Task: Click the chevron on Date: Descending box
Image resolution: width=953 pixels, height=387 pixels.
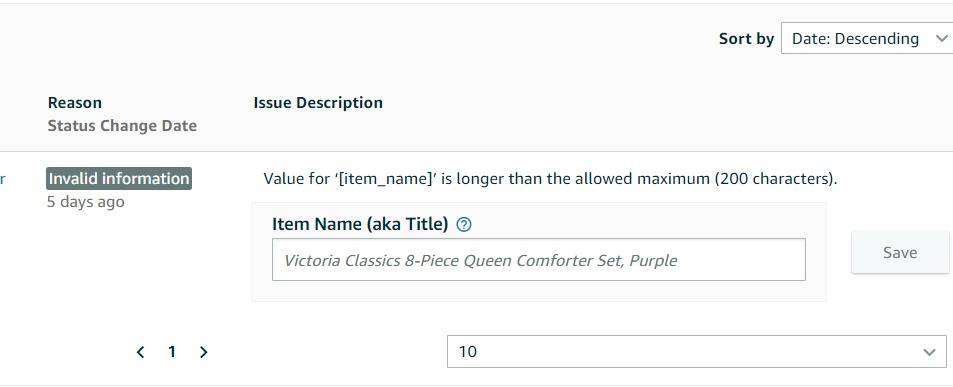Action: (941, 38)
